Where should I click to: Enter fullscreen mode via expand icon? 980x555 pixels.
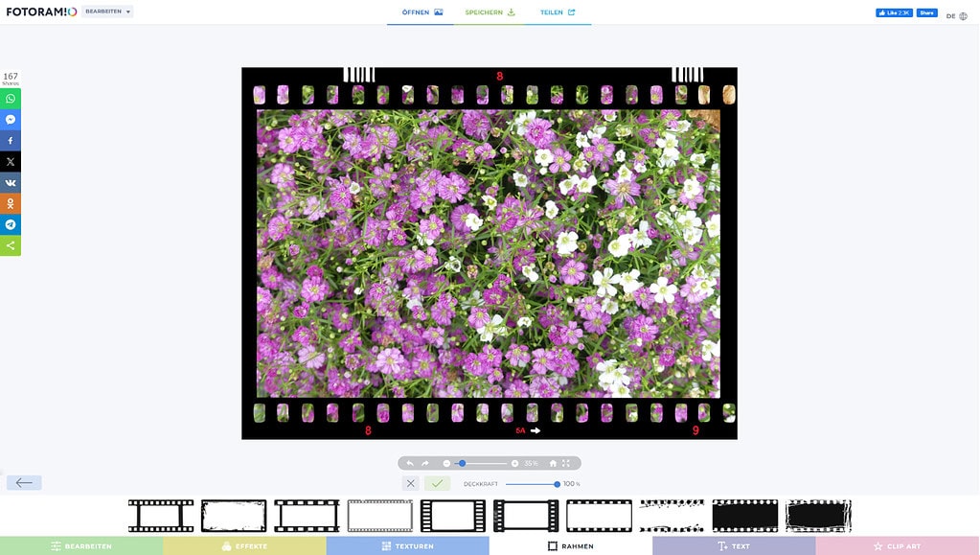(566, 463)
